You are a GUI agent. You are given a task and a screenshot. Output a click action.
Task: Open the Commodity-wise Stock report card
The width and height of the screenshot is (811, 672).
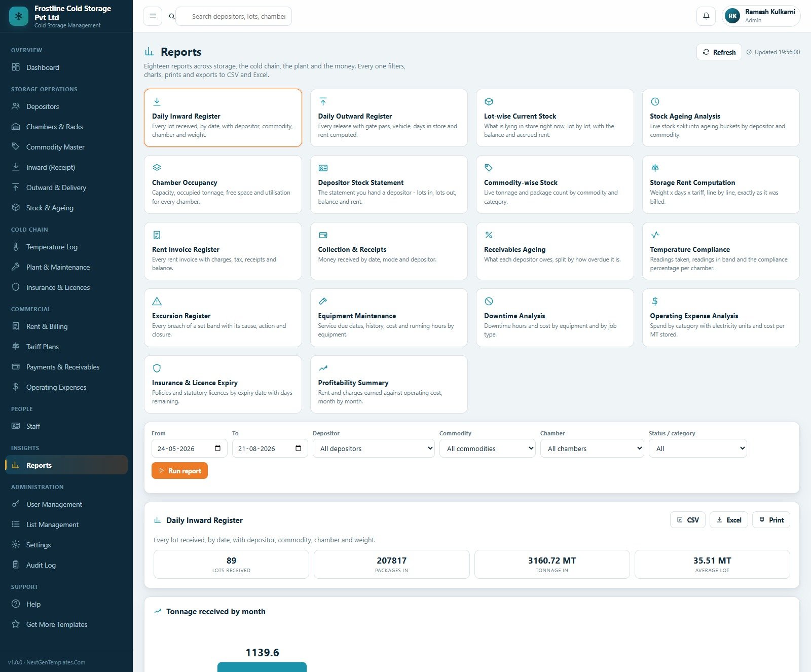point(555,184)
